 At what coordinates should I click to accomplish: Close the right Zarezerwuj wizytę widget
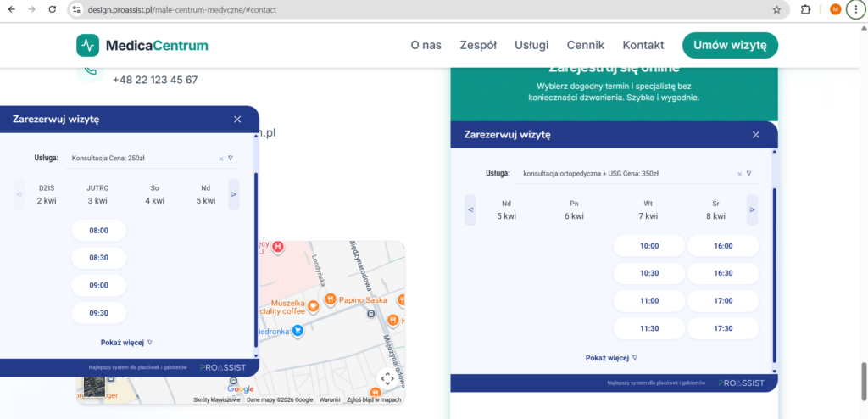(x=756, y=135)
